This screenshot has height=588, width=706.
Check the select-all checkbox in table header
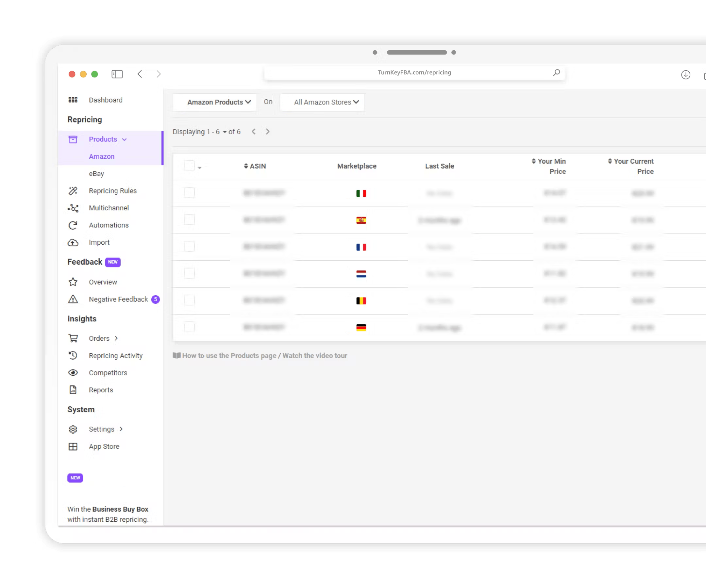coord(189,166)
